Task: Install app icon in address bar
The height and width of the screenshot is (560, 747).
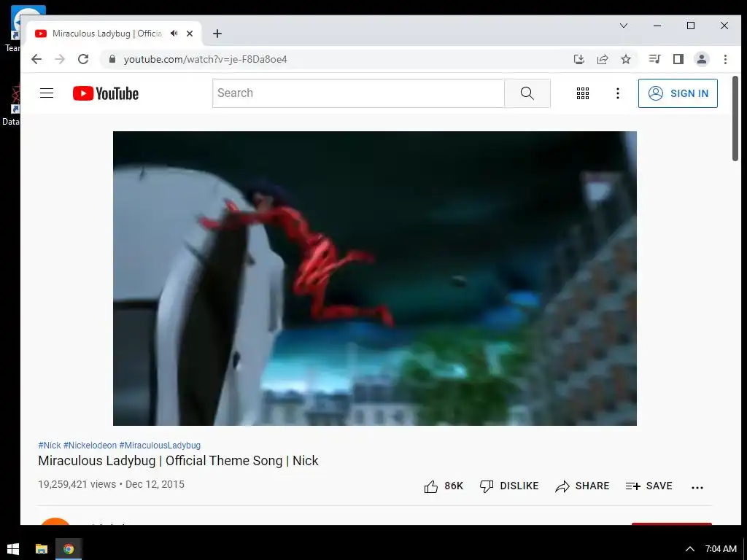Action: click(578, 59)
